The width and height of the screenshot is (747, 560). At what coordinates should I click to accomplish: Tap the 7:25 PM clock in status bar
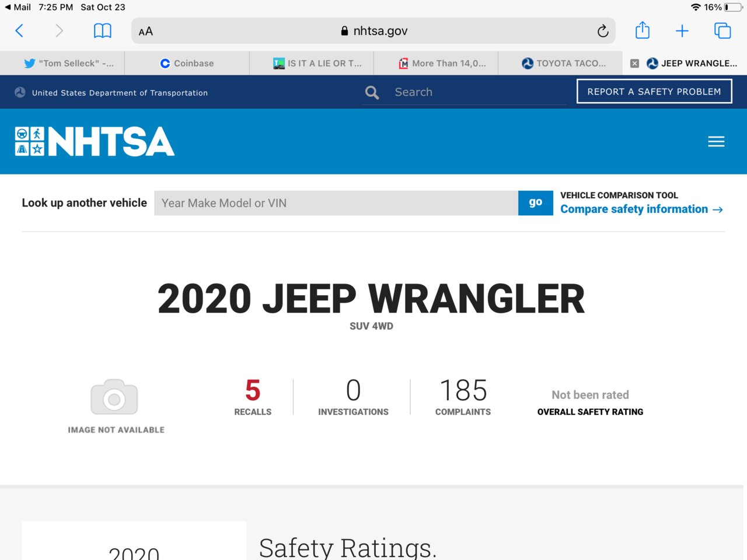(x=56, y=7)
